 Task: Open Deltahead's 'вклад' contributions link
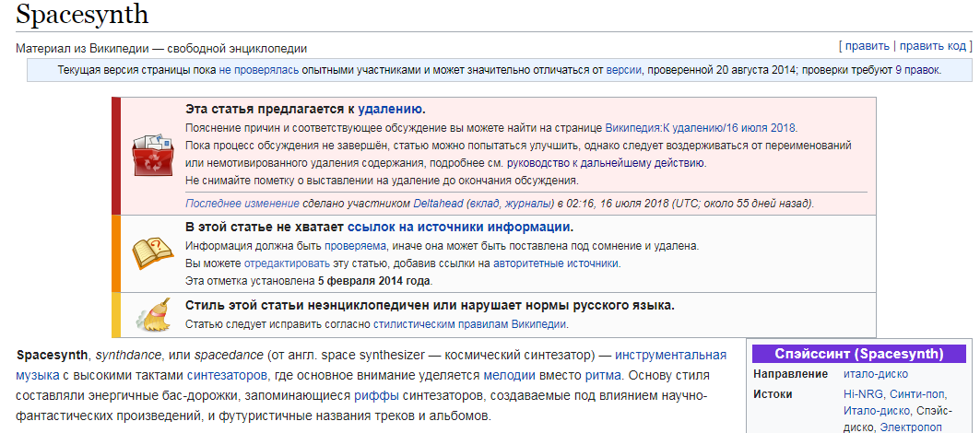pos(482,203)
